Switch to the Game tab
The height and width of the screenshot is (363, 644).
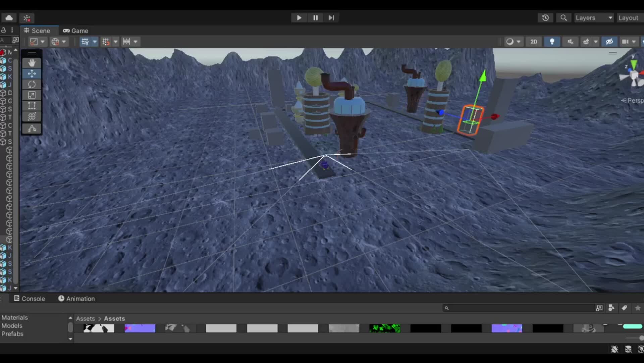click(75, 31)
